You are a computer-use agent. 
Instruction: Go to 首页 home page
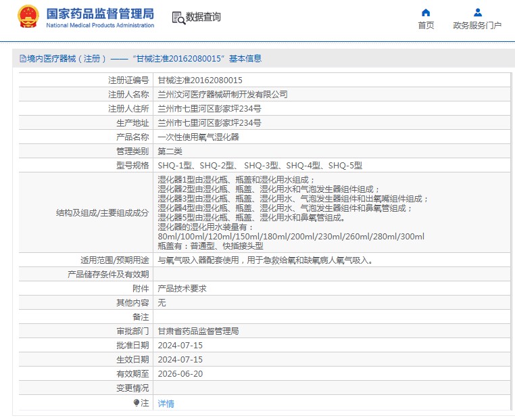[426, 25]
